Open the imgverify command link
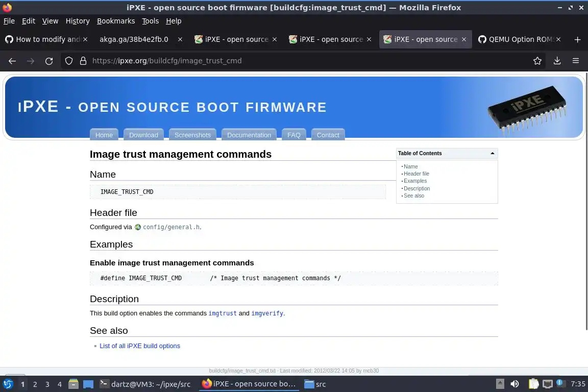Screen dimensions: 588x392 [x=267, y=313]
